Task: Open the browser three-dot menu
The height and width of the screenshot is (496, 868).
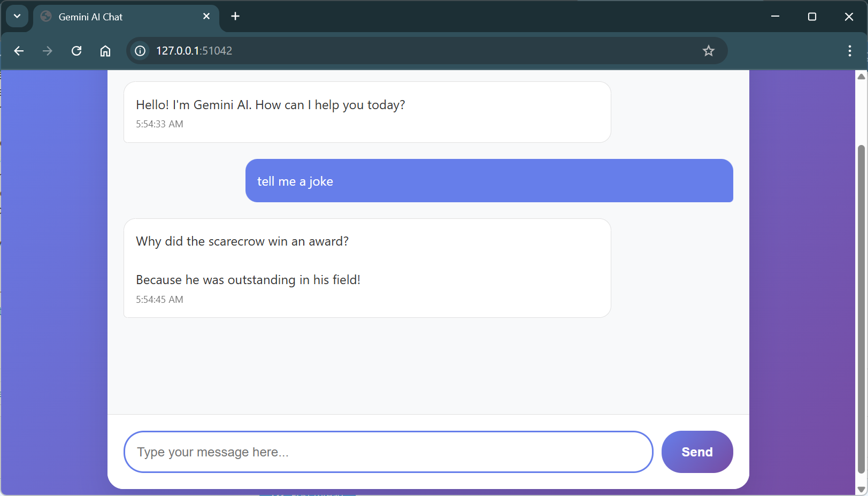Action: [849, 51]
